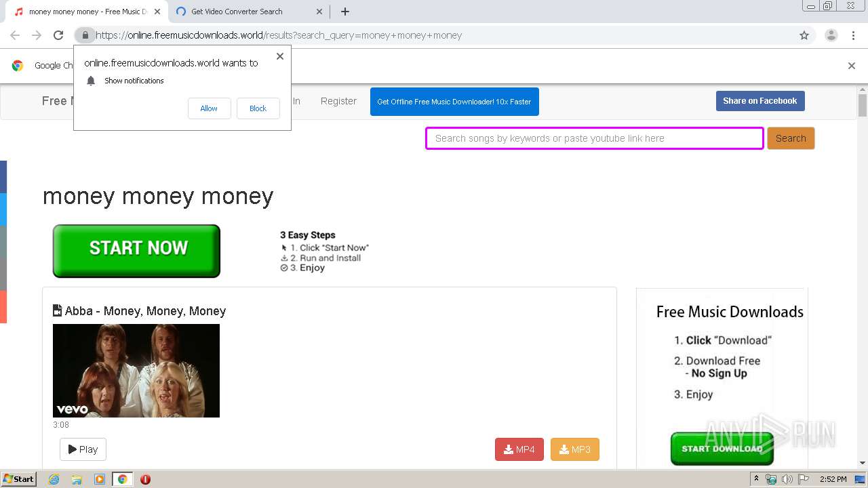Click the Register link
The image size is (868, 488).
(338, 101)
